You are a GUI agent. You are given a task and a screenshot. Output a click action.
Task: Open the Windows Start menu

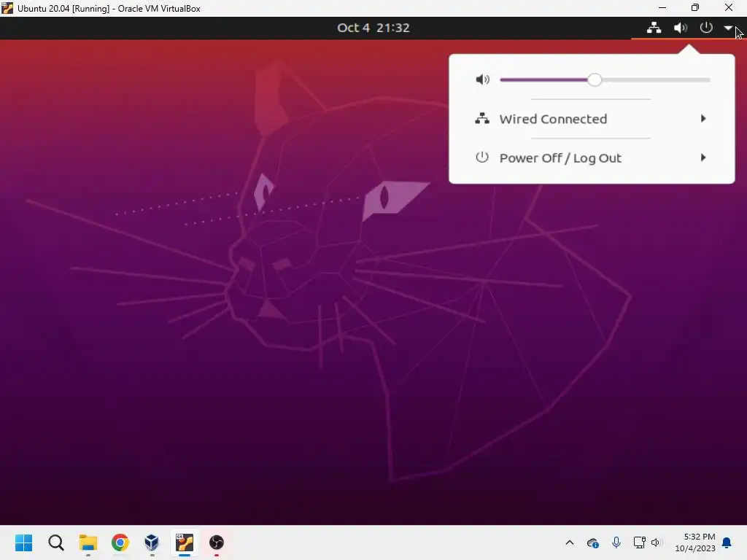pyautogui.click(x=24, y=542)
